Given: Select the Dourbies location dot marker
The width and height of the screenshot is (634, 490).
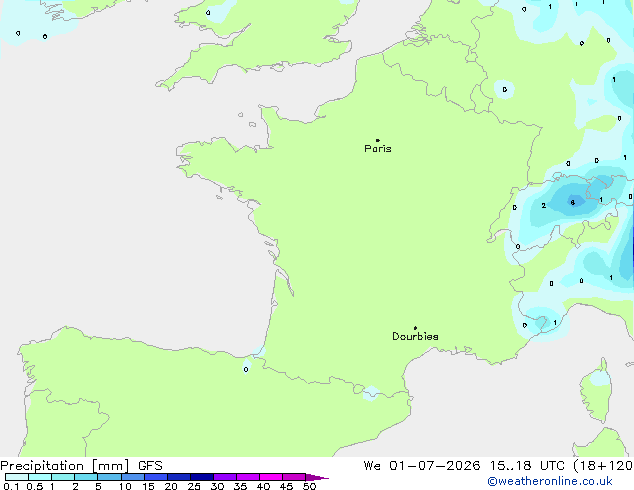Looking at the screenshot, I should point(415,328).
